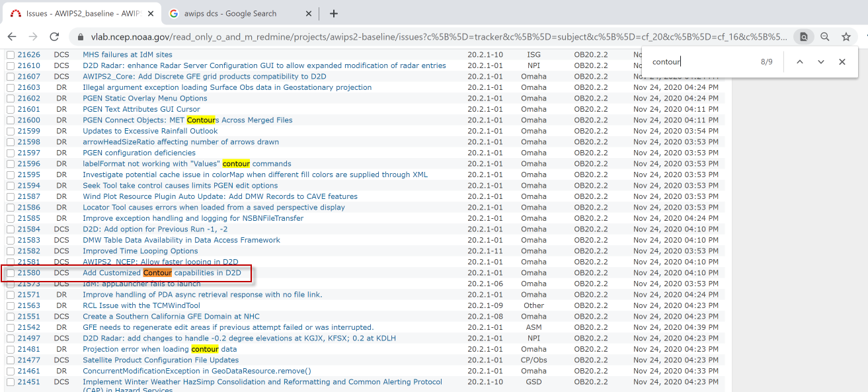Image resolution: width=868 pixels, height=392 pixels.
Task: Reload the current page
Action: click(x=55, y=37)
